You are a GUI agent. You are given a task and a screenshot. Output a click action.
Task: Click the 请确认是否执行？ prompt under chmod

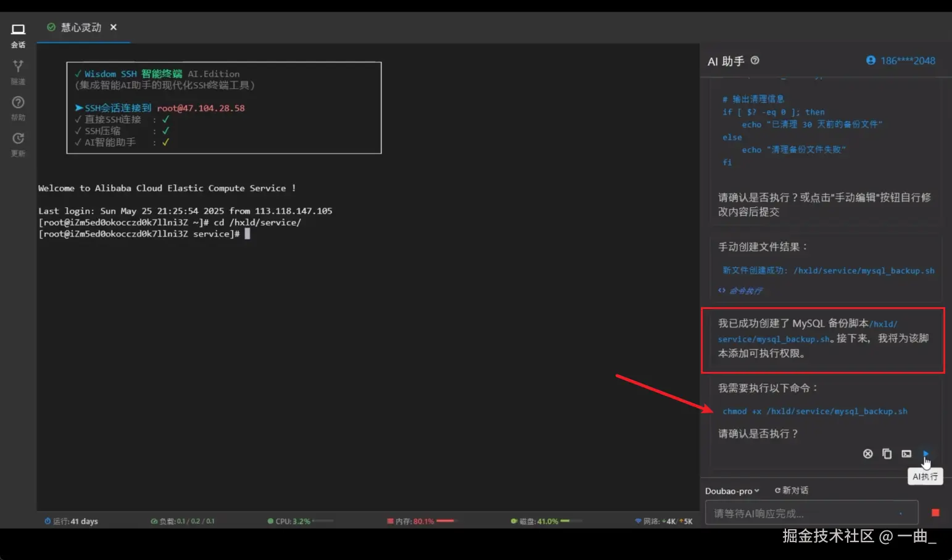point(758,434)
